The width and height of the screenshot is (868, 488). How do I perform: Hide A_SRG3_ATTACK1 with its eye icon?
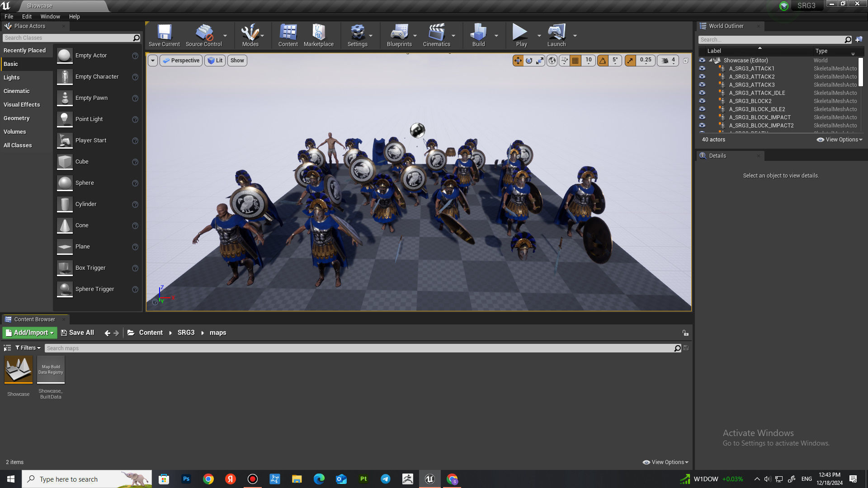(x=702, y=69)
